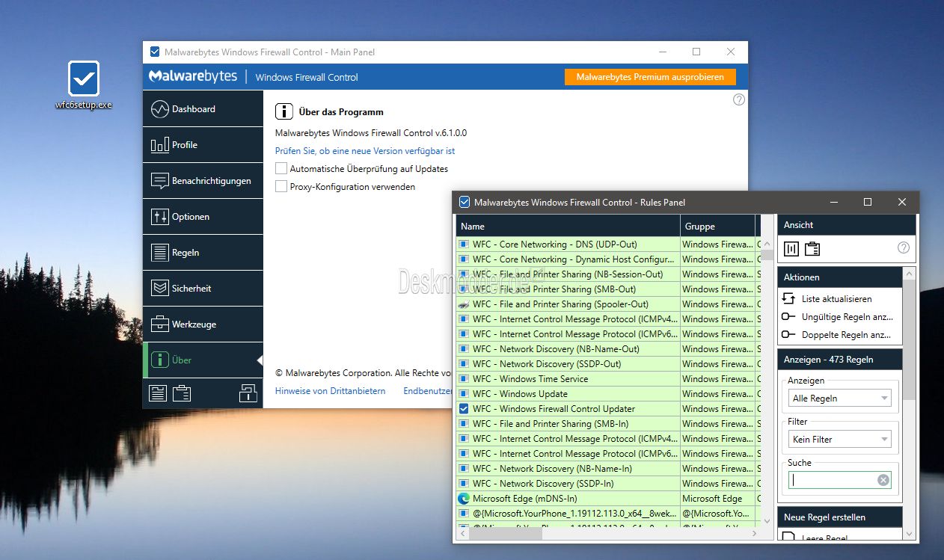Open the Werkzeuge section
The width and height of the screenshot is (944, 560).
tap(203, 324)
